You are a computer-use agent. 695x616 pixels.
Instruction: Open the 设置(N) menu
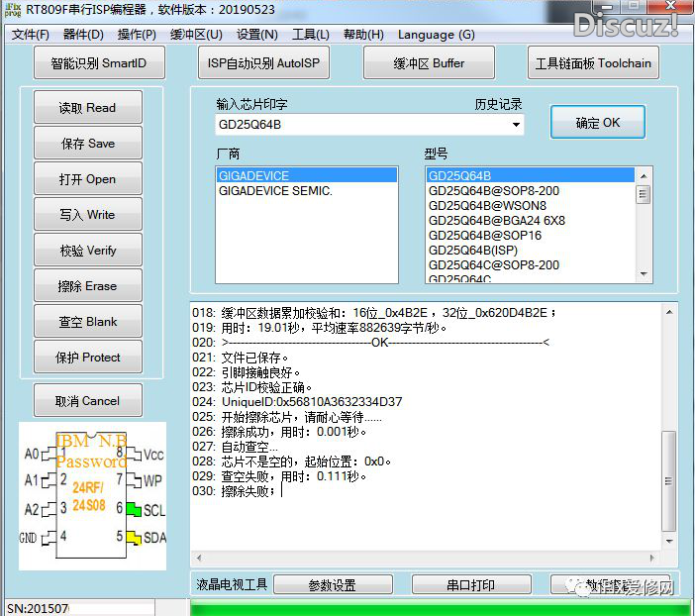(x=257, y=35)
